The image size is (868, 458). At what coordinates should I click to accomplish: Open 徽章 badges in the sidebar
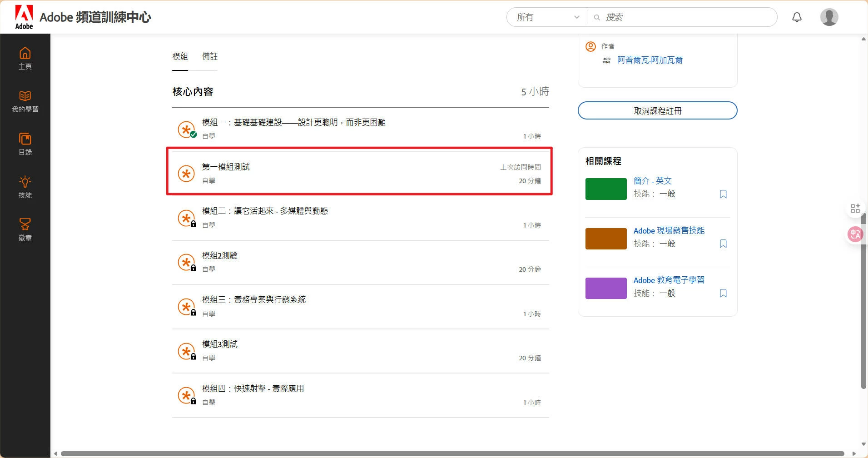[25, 230]
